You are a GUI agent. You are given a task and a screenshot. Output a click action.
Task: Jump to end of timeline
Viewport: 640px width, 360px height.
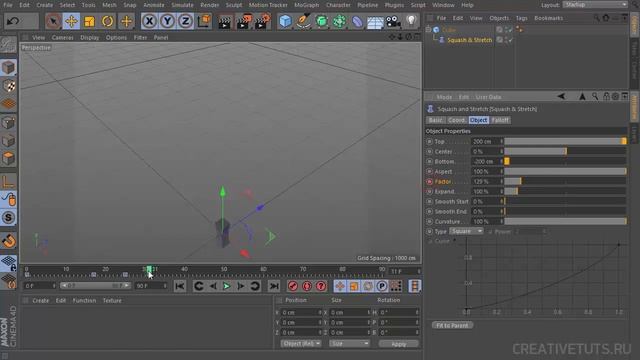tap(274, 286)
